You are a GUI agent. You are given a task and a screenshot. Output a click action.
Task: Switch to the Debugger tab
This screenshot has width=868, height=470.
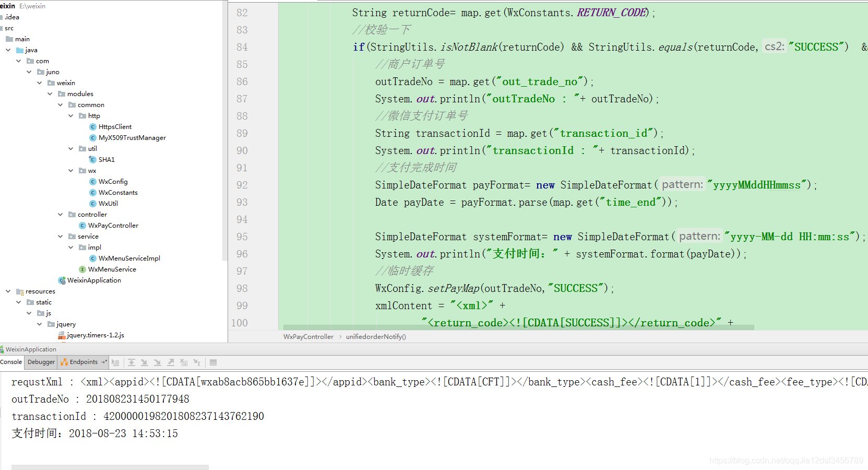(x=41, y=362)
